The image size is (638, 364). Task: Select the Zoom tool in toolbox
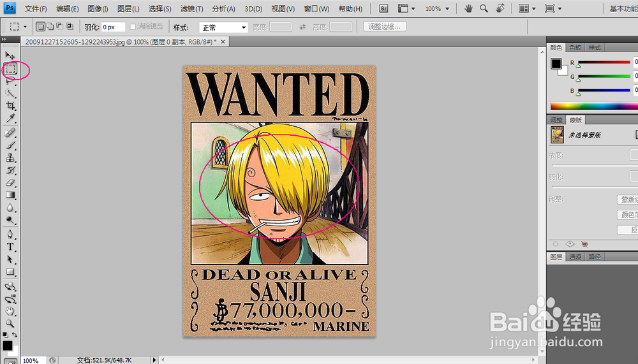pos(10,324)
